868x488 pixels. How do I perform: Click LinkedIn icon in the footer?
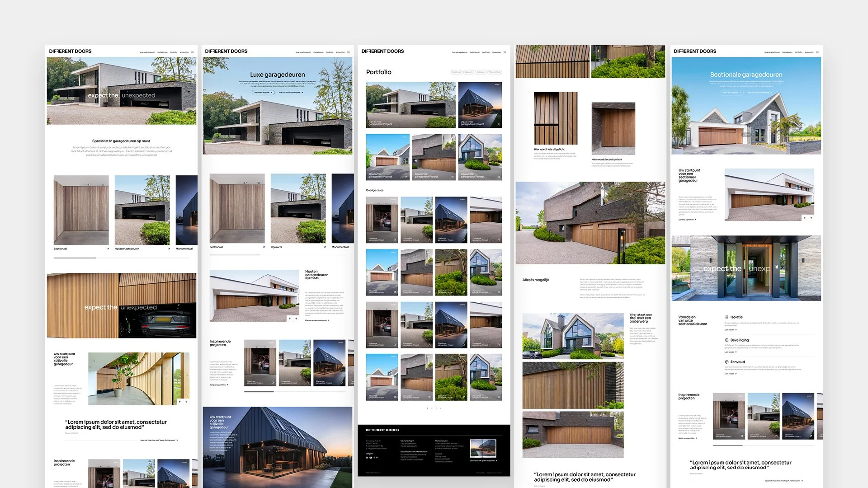367,458
